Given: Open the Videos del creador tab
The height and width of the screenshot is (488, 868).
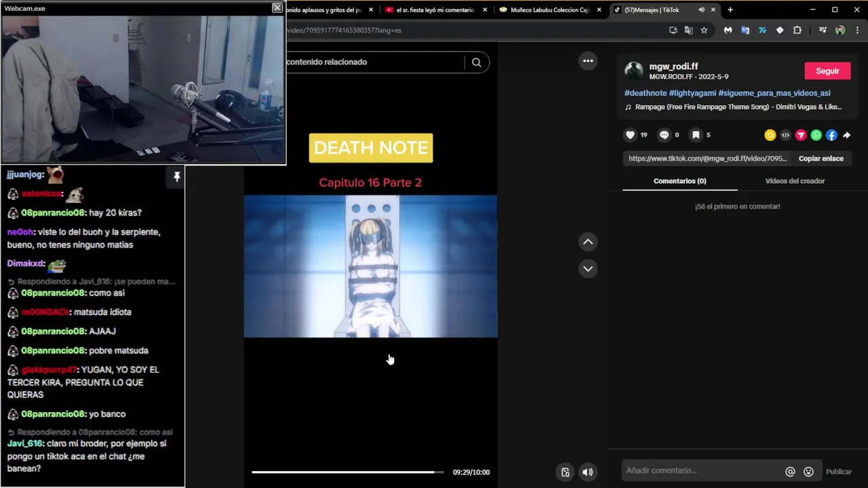Looking at the screenshot, I should click(x=795, y=181).
